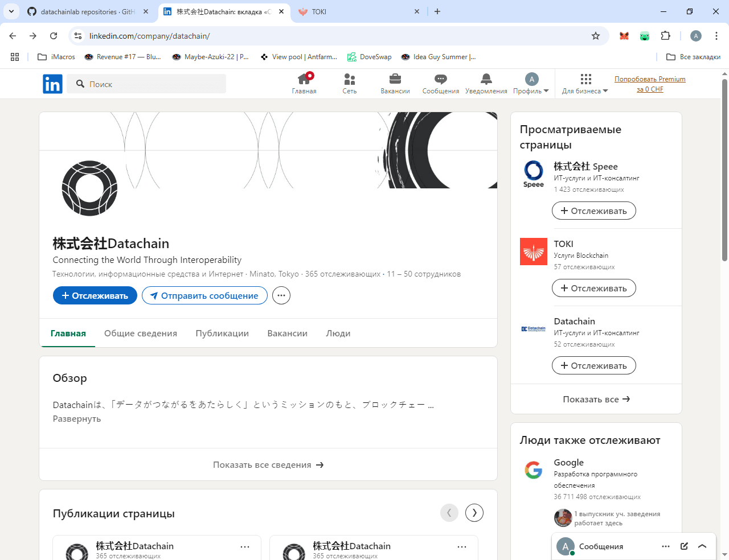Click the Попробовать Premium link
The height and width of the screenshot is (560, 729).
[650, 84]
